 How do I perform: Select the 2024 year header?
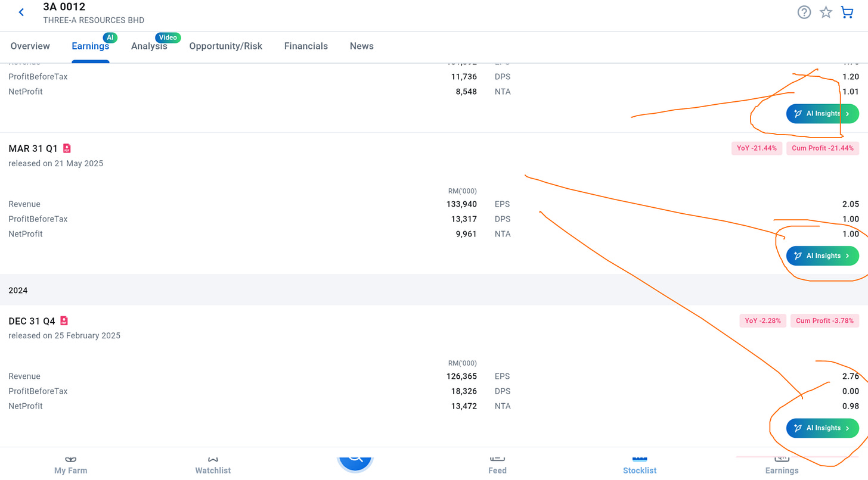18,291
